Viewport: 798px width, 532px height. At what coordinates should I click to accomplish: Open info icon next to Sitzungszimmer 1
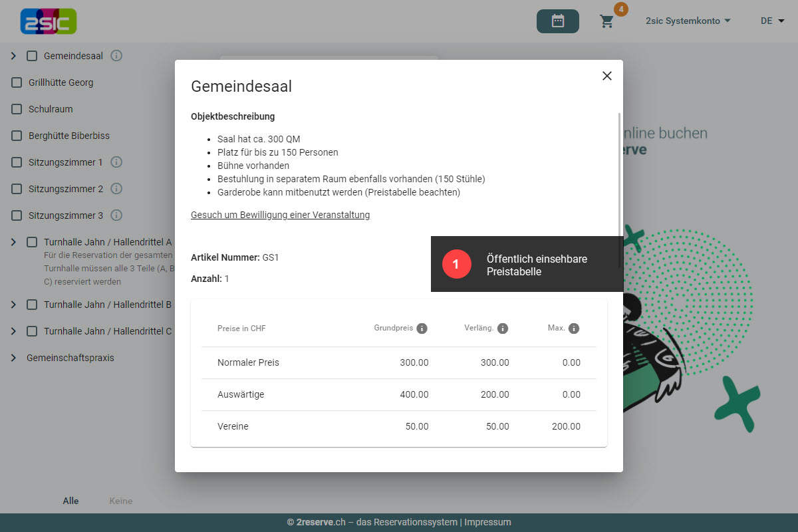coord(116,162)
